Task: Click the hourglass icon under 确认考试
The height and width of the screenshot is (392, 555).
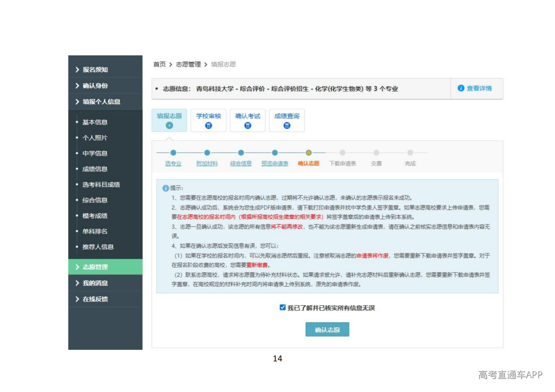Action: coord(248,126)
